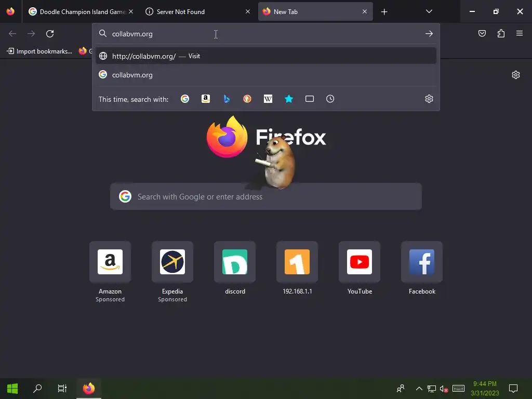This screenshot has width=532, height=399.
Task: Click the Firefox View icon in tab strip
Action: point(10,11)
